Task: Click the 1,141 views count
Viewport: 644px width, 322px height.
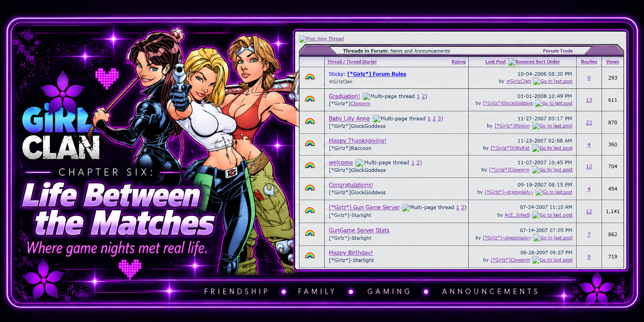Action: click(x=612, y=212)
